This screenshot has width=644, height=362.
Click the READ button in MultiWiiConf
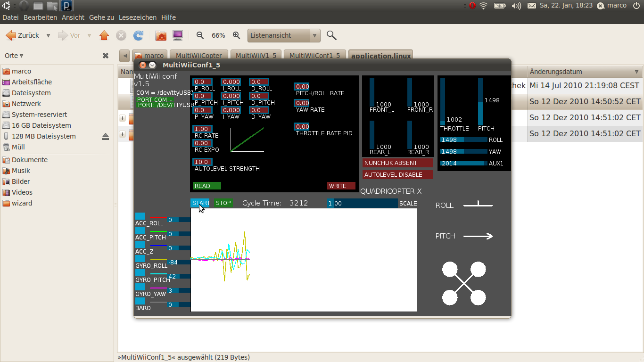[x=207, y=186]
